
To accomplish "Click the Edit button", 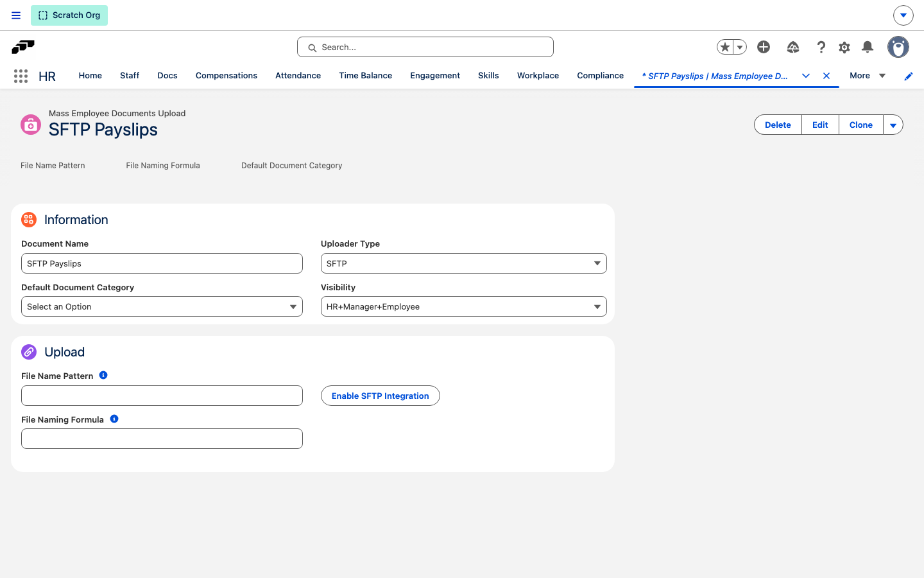I will [820, 125].
